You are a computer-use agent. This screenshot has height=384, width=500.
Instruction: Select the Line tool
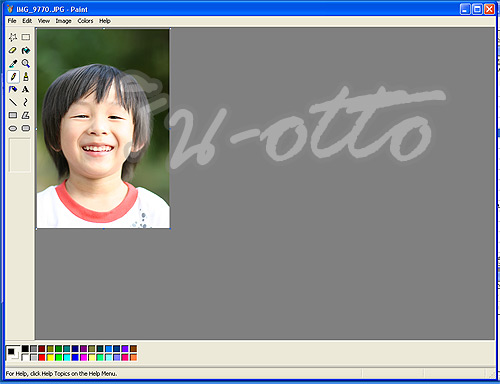(13, 102)
